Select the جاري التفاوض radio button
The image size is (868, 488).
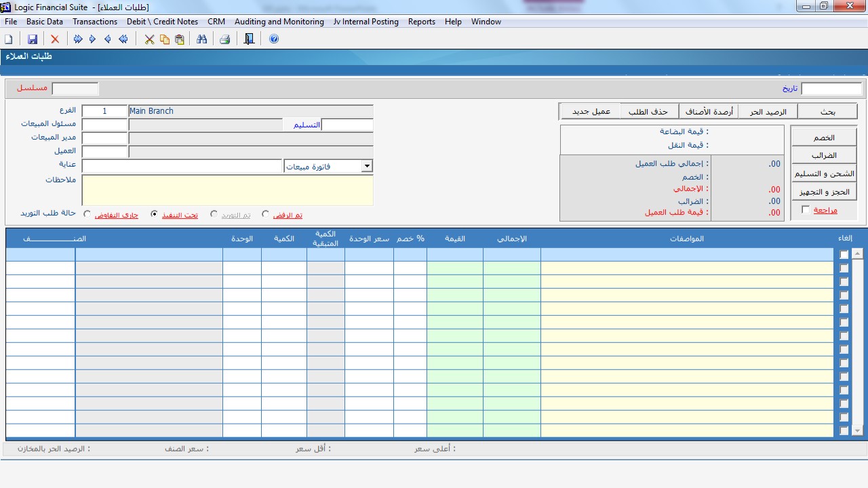point(87,214)
